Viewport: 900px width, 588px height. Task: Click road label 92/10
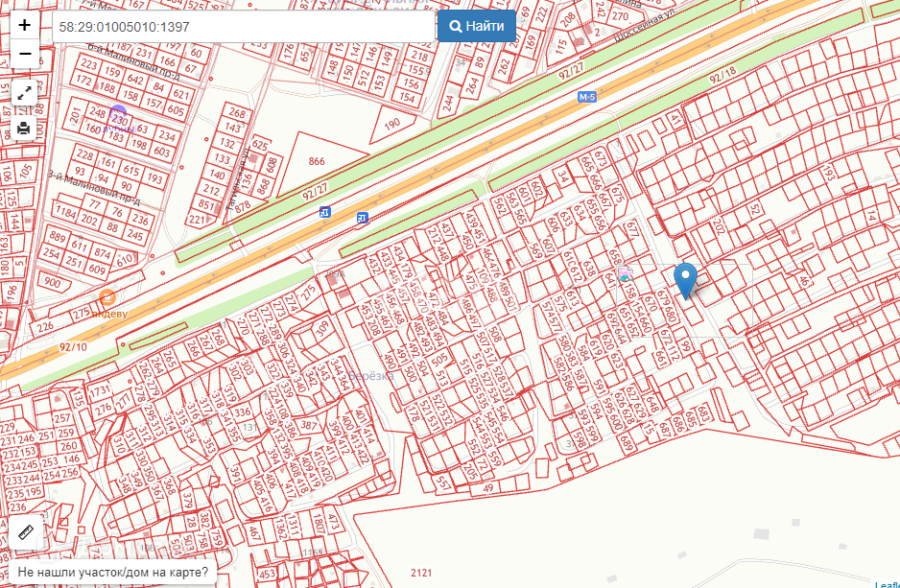click(x=73, y=347)
